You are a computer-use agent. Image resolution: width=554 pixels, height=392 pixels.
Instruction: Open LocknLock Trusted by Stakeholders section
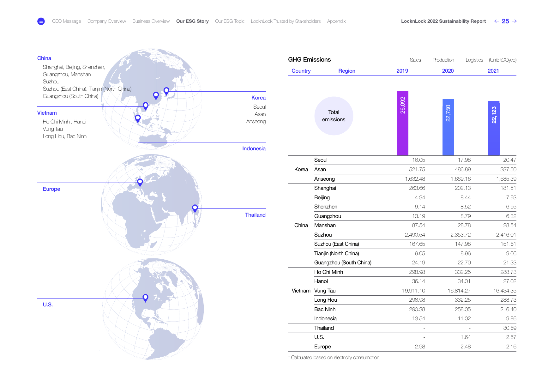click(x=286, y=21)
